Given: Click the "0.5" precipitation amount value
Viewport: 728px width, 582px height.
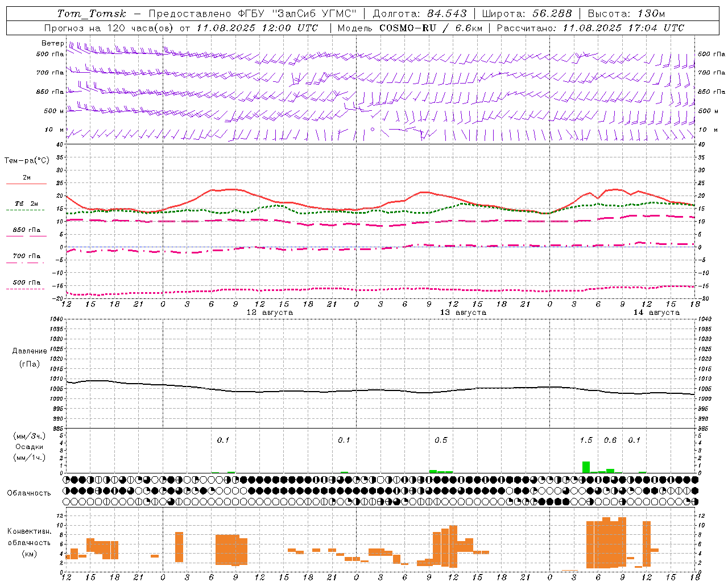Looking at the screenshot, I should 441,440.
